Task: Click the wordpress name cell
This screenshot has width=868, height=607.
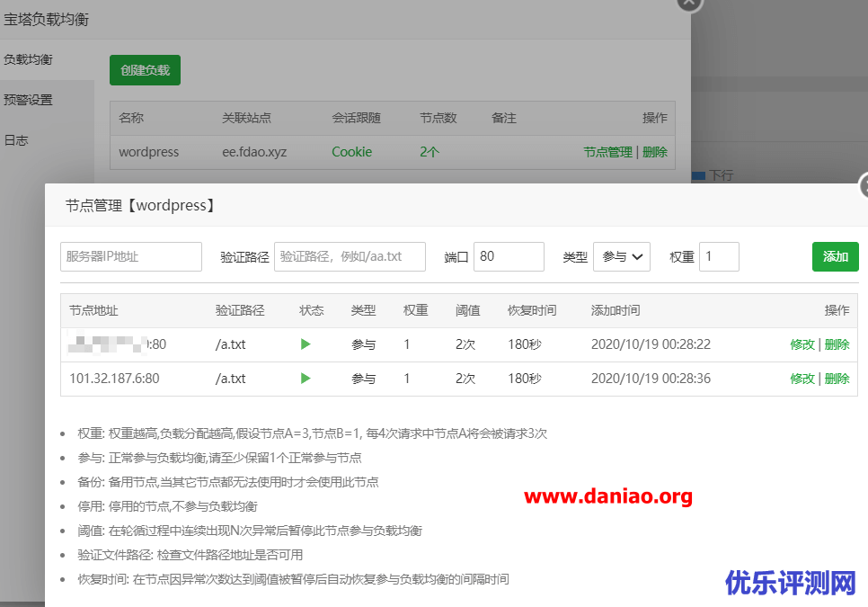Action: click(x=148, y=152)
